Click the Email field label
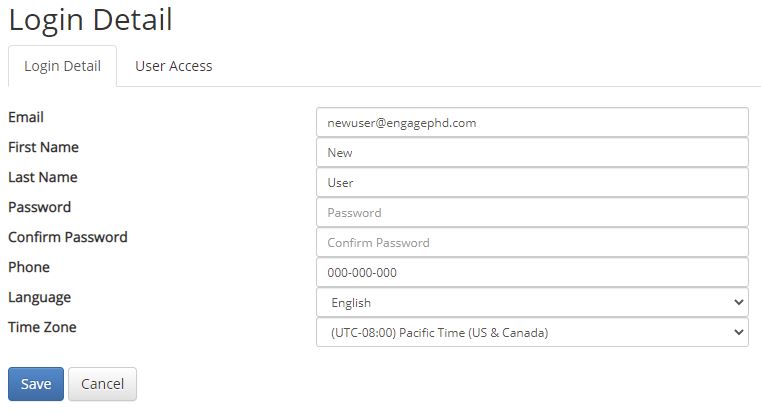 click(26, 117)
